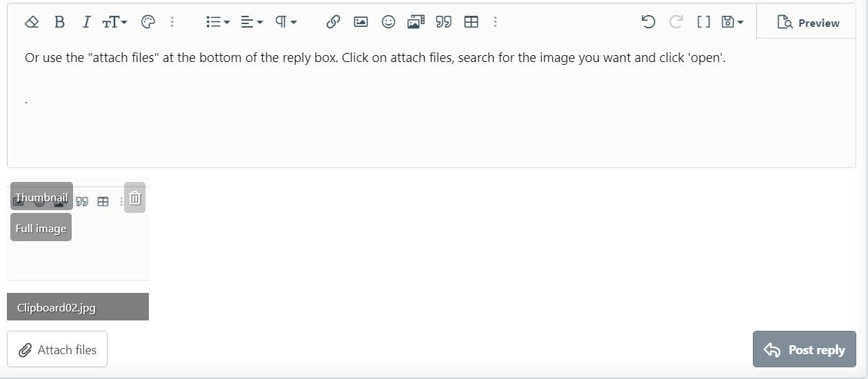Click the Remove formatting eraser icon

(32, 22)
